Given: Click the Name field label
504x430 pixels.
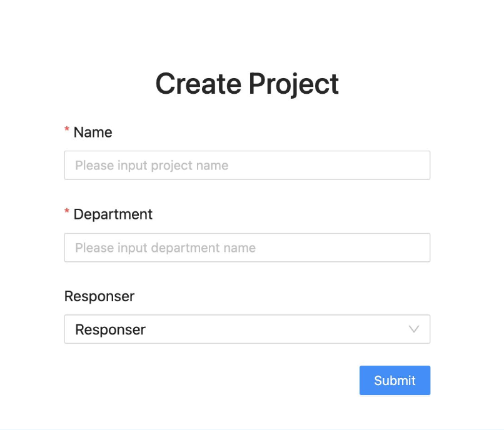Looking at the screenshot, I should (x=93, y=132).
